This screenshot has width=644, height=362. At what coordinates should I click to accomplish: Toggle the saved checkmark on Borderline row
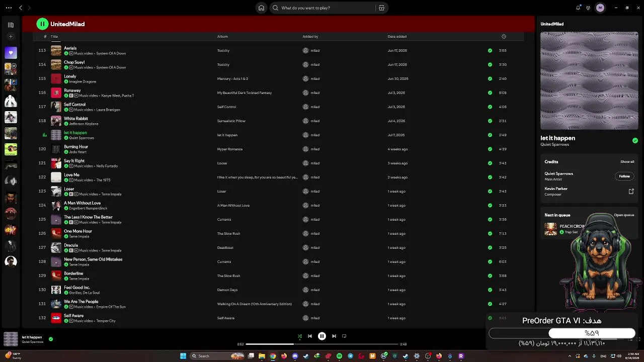point(490,276)
